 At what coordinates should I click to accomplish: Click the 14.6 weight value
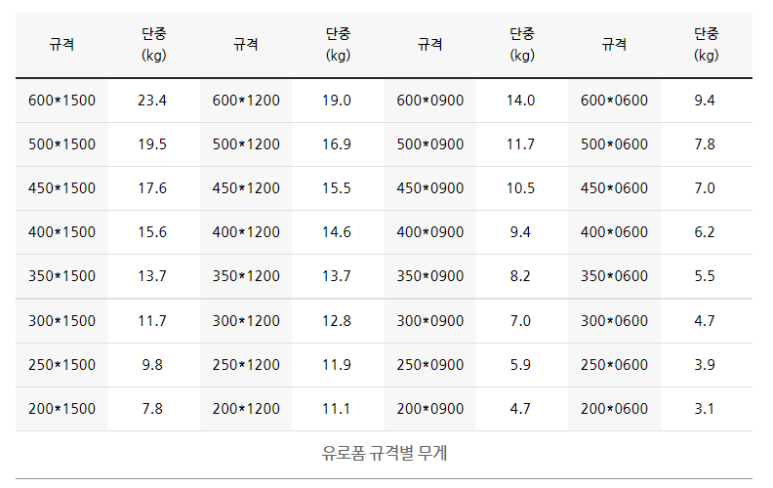[x=337, y=232]
